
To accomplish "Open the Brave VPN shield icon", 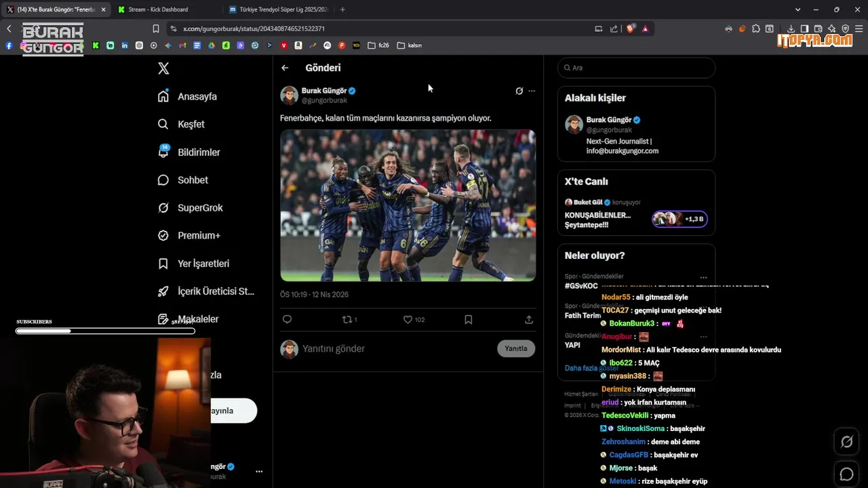I will click(x=845, y=28).
